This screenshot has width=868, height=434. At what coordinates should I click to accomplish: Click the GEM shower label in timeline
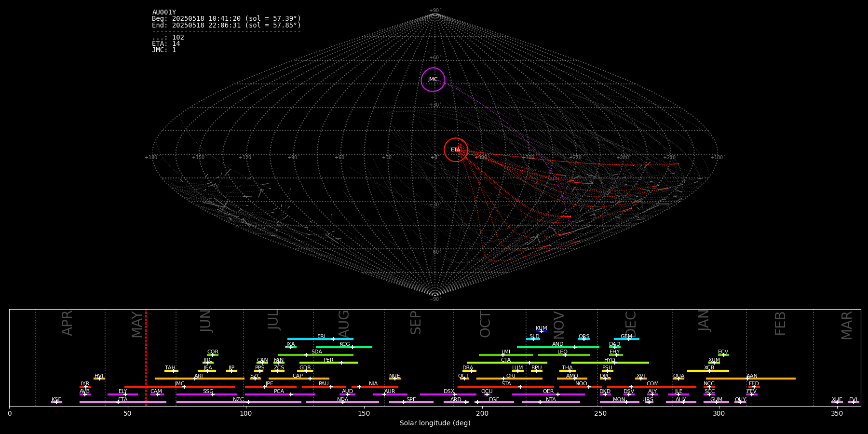626,337
